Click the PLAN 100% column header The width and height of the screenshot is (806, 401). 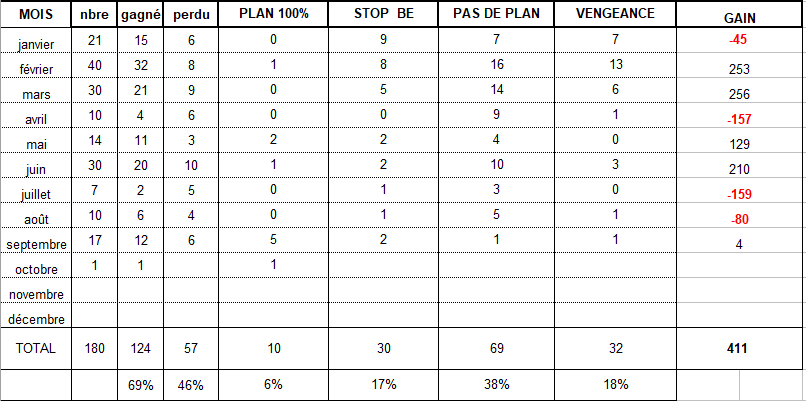[x=273, y=14]
